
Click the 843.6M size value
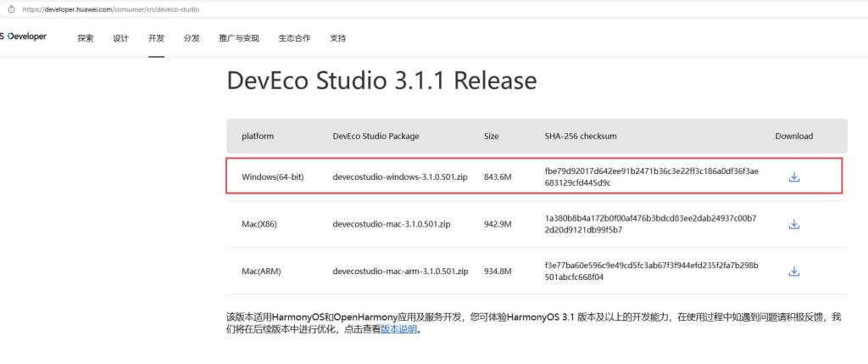(498, 176)
